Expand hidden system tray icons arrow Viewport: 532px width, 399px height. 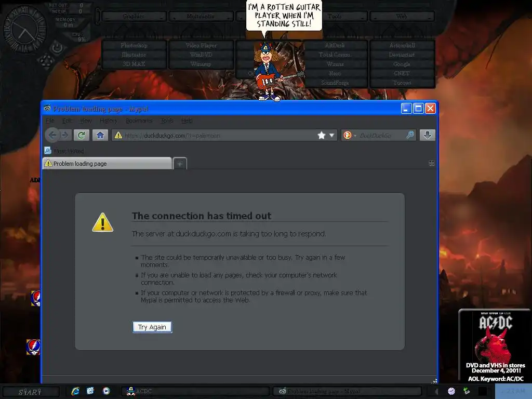(x=436, y=392)
